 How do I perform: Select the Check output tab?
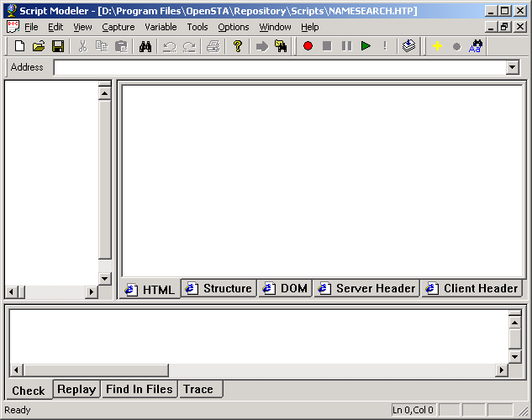point(29,391)
